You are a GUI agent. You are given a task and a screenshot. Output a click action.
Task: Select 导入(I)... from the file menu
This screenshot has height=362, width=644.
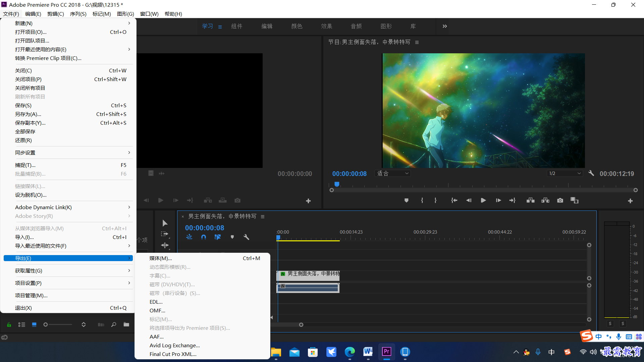(68, 237)
